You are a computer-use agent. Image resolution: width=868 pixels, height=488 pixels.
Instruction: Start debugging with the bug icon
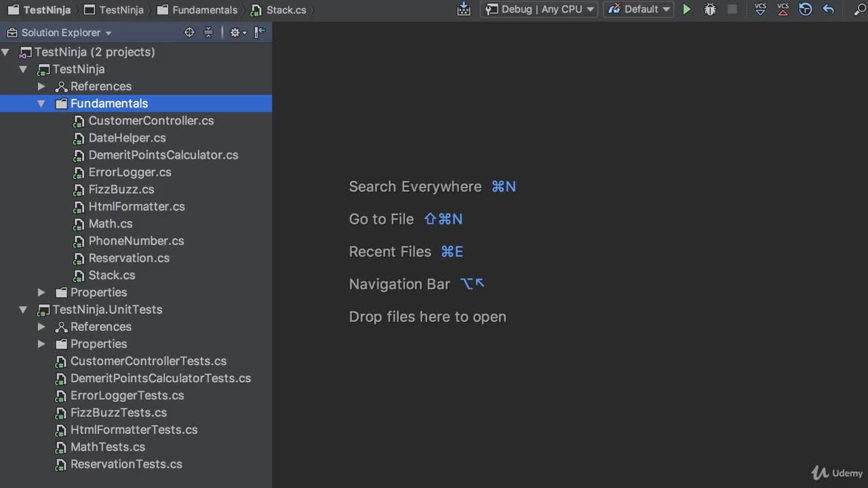pos(710,9)
